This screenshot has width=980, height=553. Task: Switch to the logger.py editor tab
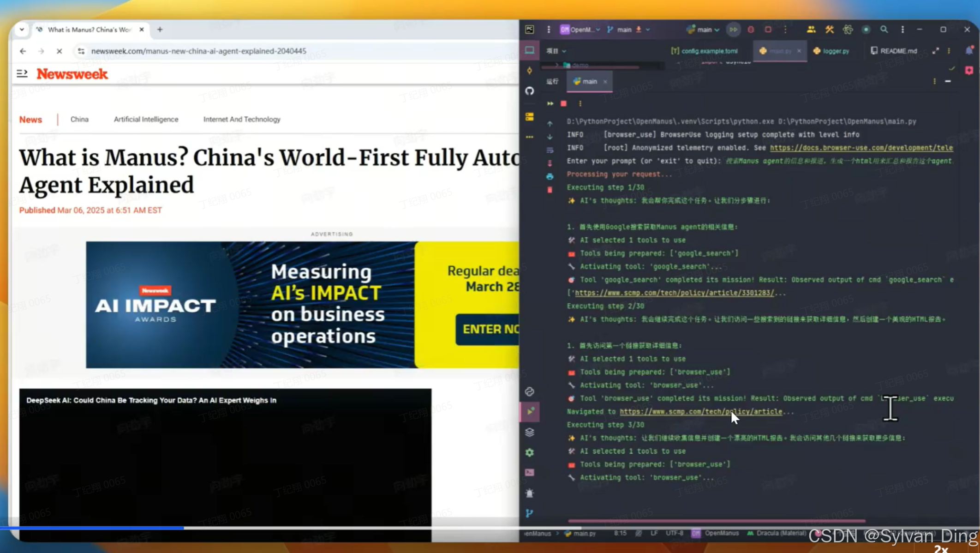836,51
